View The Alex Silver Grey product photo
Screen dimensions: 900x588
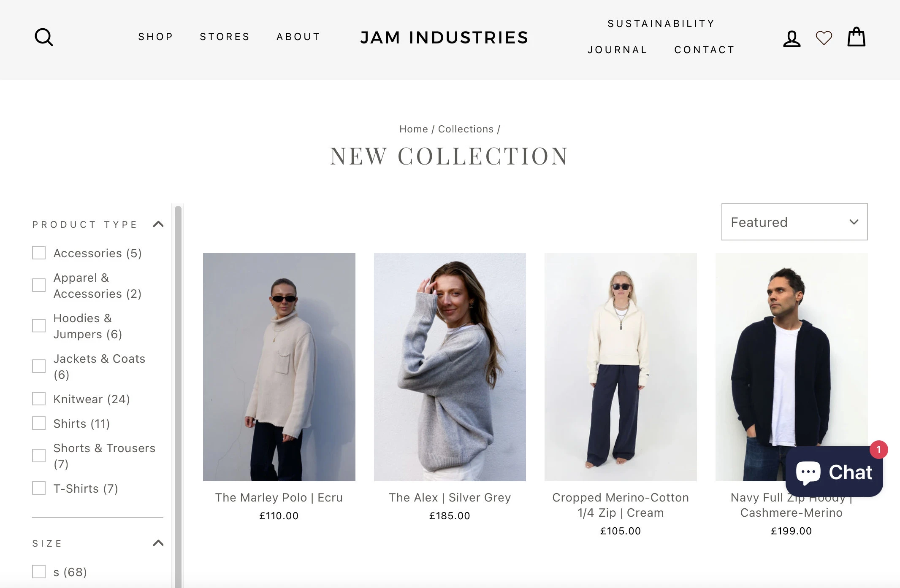pyautogui.click(x=450, y=367)
